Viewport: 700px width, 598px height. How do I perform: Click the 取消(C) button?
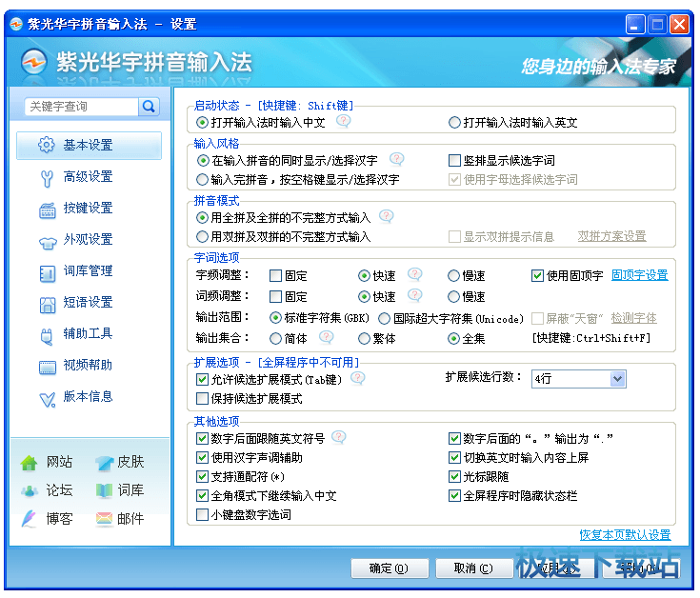point(473,568)
